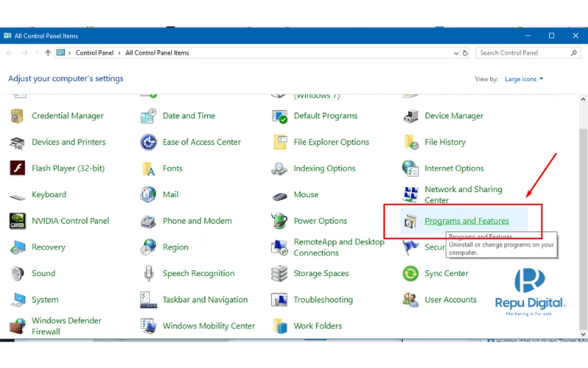Image resolution: width=588 pixels, height=368 pixels.
Task: Click File Explorer Options icon
Action: click(x=280, y=142)
